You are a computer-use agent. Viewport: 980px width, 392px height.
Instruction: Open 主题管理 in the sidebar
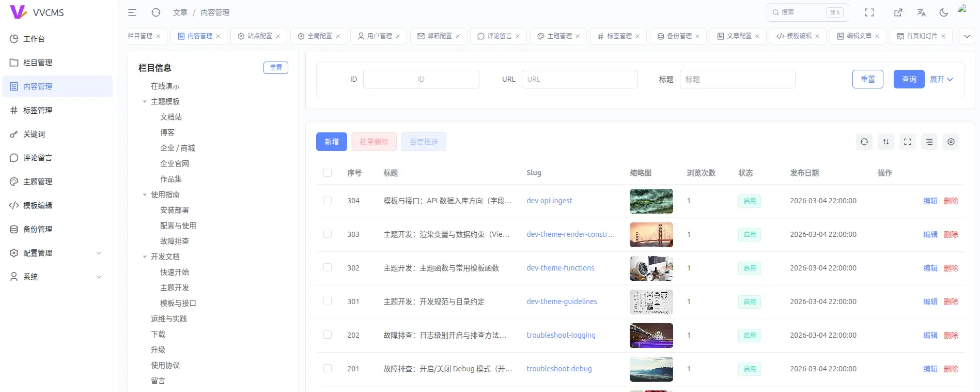pyautogui.click(x=57, y=182)
